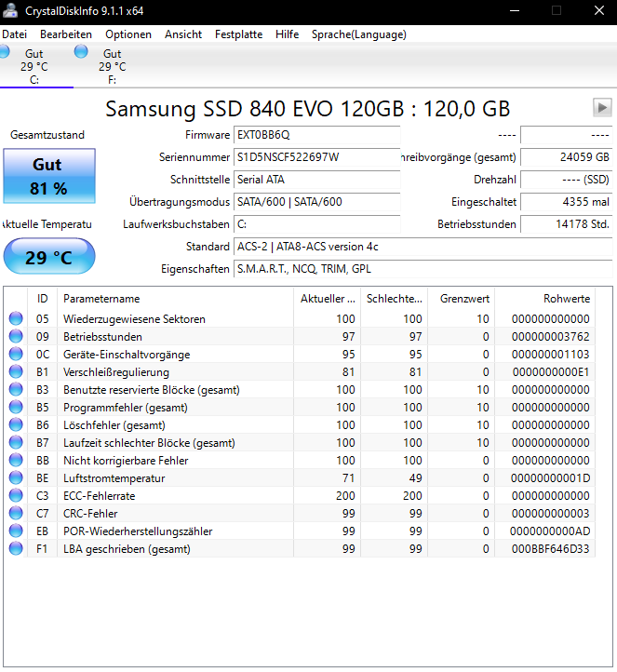Click raw value 000BBF646D33

[x=550, y=548]
